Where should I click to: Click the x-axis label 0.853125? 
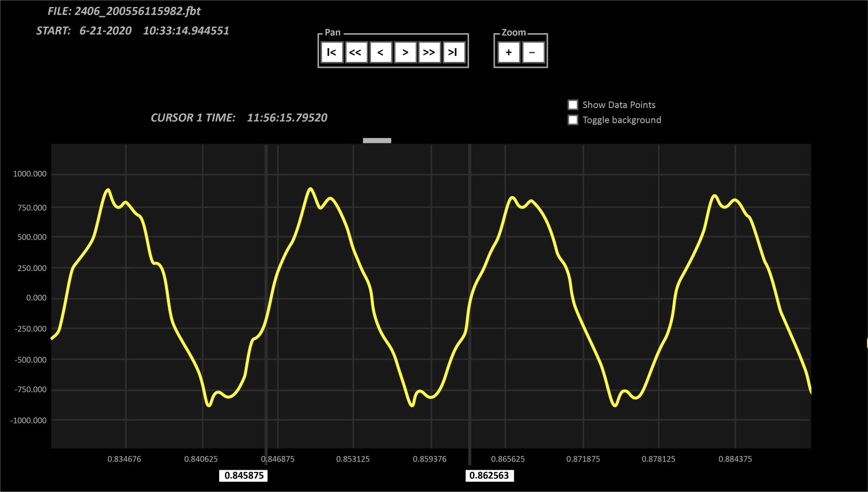pyautogui.click(x=353, y=459)
